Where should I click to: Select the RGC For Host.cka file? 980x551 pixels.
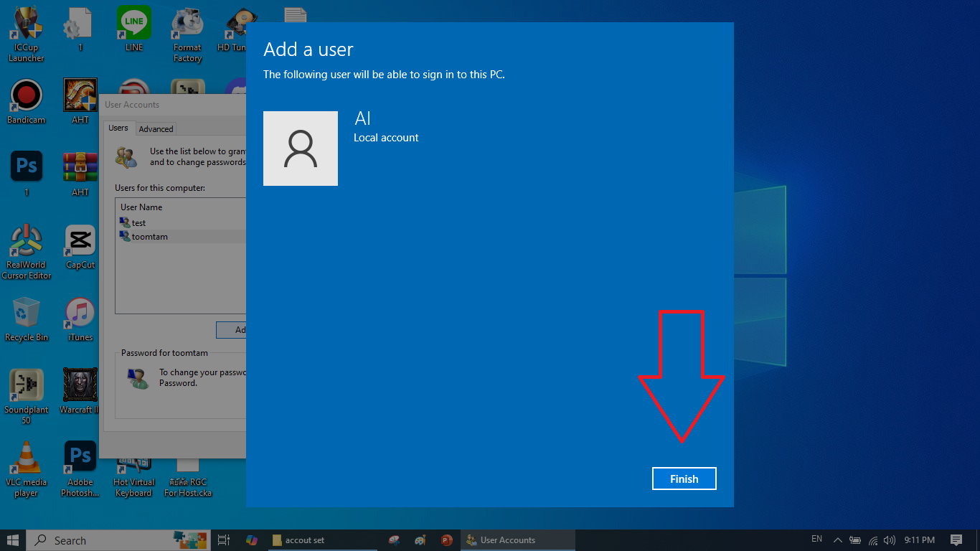click(188, 478)
